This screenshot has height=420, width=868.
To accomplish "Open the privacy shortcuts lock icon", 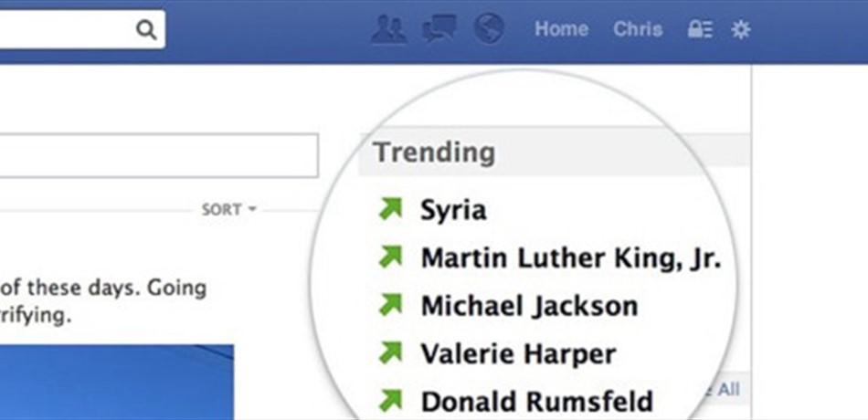I will (x=700, y=29).
